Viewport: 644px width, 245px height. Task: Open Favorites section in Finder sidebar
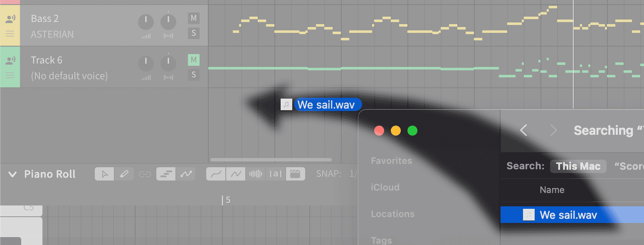pos(391,161)
